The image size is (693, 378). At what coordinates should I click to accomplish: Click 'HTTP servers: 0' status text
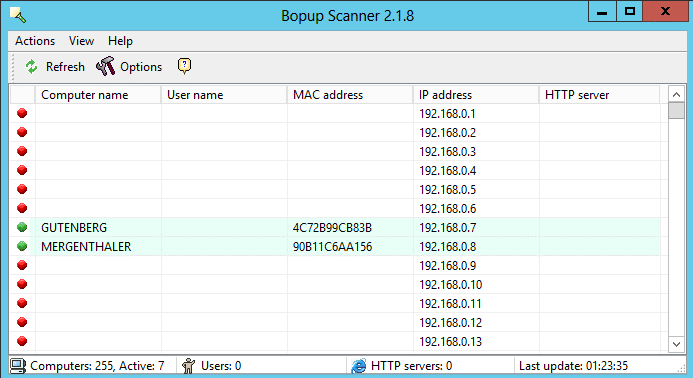[411, 366]
